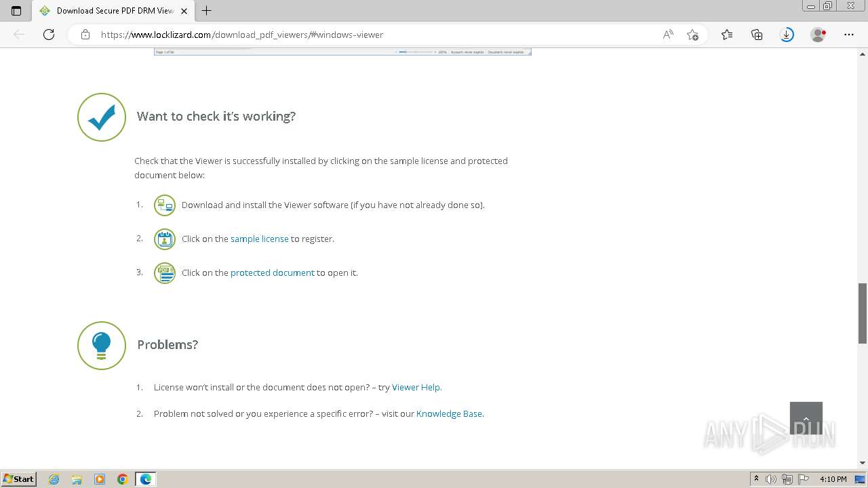Click the browser refresh icon

tap(49, 35)
